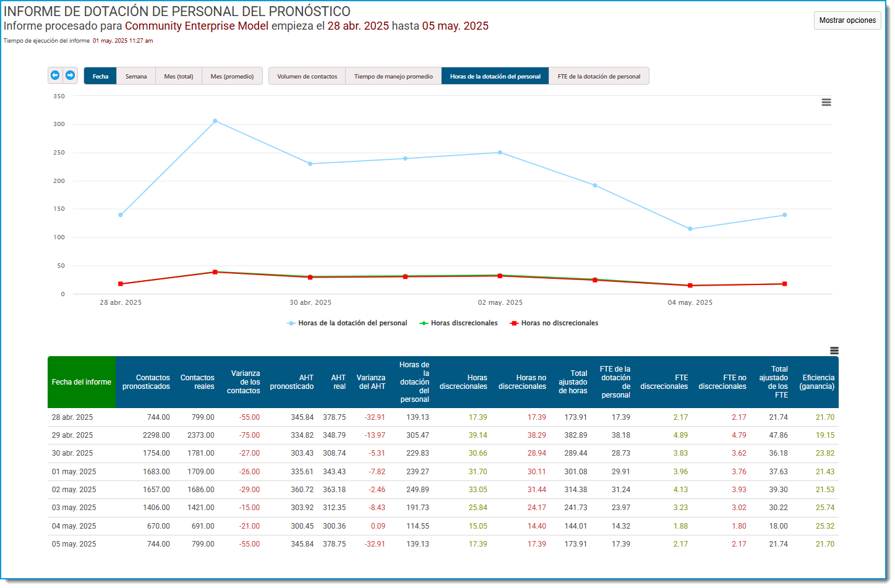This screenshot has height=588, width=895.
Task: Go to previous period with left arrow icon
Action: point(55,75)
